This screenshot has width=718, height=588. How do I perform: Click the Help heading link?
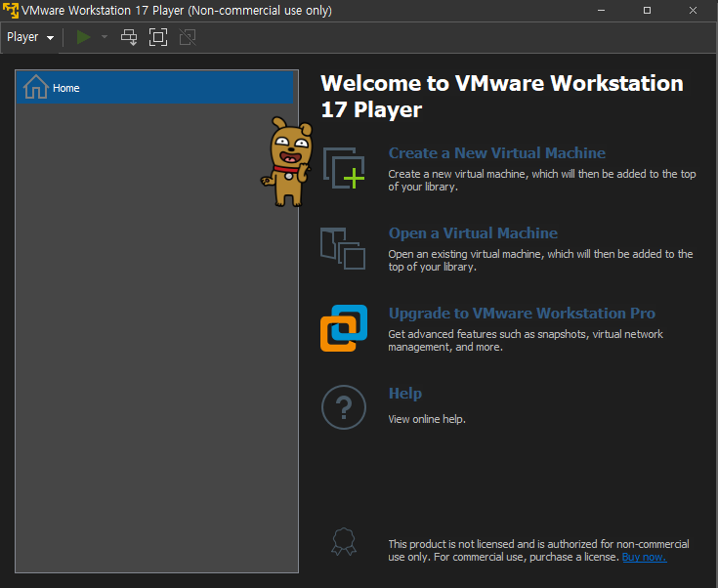[405, 394]
